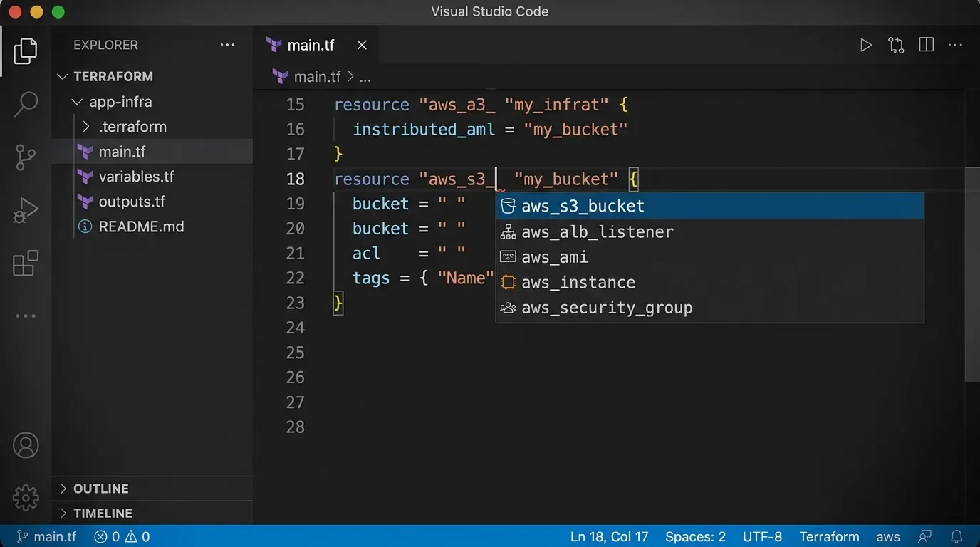980x547 pixels.
Task: Click Ln 18, Col 17 cursor position
Action: (x=610, y=537)
